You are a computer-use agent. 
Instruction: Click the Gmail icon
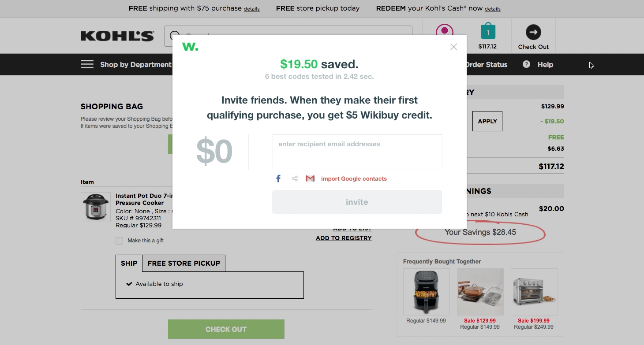click(310, 178)
